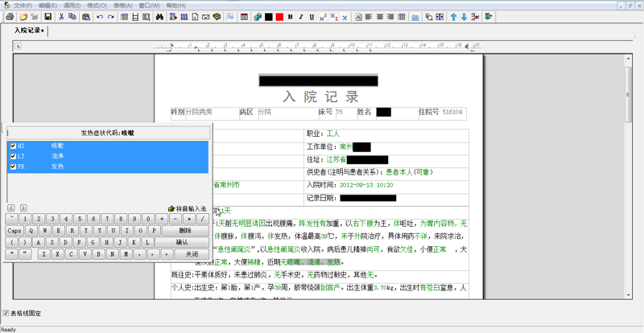This screenshot has width=644, height=333.
Task: Save the document using floppy disk icon
Action: click(48, 17)
